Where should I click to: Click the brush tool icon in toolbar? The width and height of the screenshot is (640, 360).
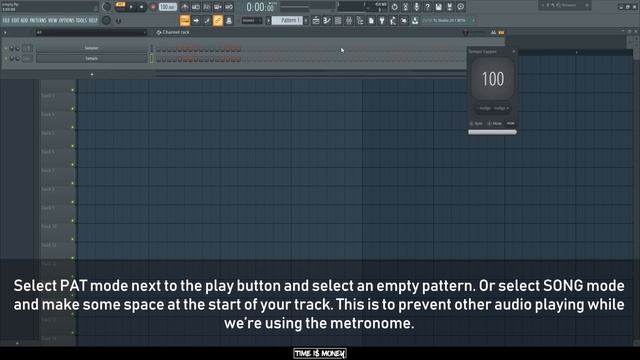coord(207,20)
